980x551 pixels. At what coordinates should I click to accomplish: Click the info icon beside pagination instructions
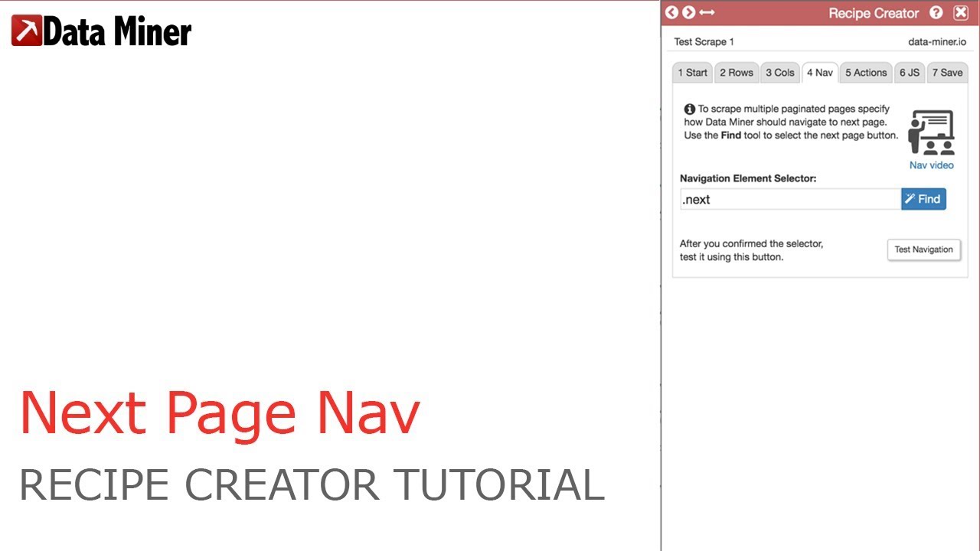coord(690,109)
